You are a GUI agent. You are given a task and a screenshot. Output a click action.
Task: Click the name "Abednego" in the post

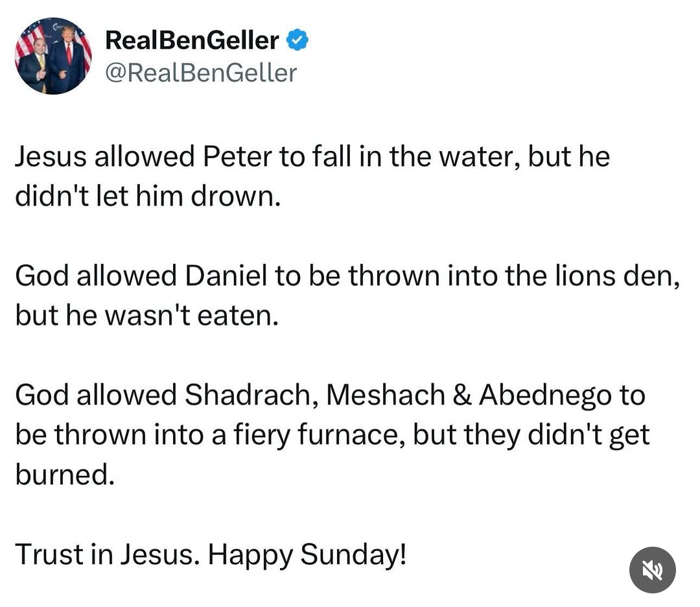point(545,396)
